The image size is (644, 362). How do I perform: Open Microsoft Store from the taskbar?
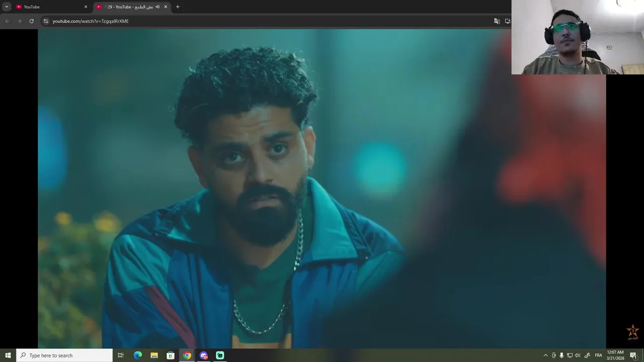171,355
